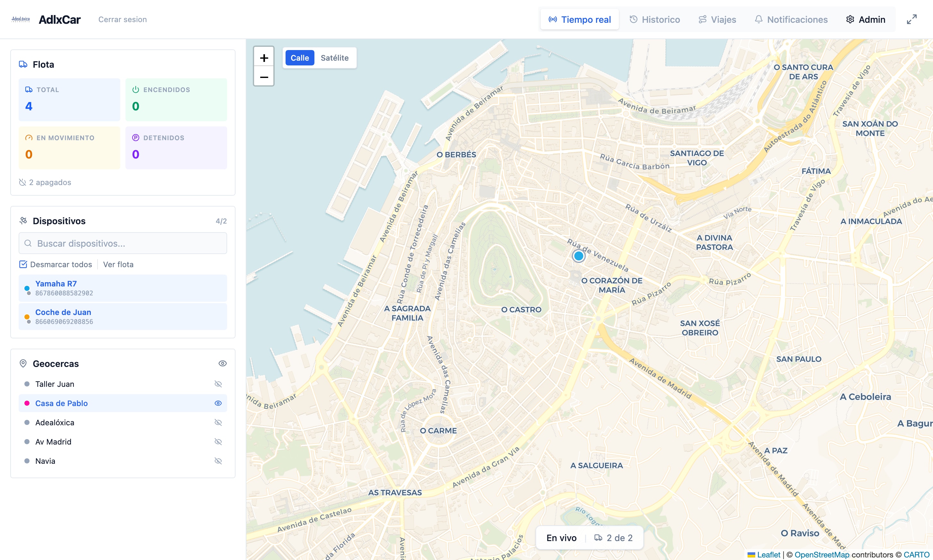Viewport: 933px width, 560px height.
Task: Click the orange status dot of Coche de Juan
Action: click(27, 317)
